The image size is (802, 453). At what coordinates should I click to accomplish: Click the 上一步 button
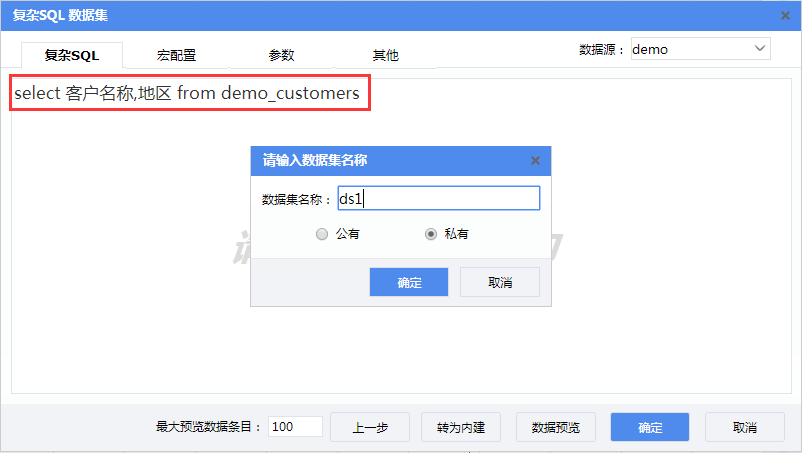point(369,427)
